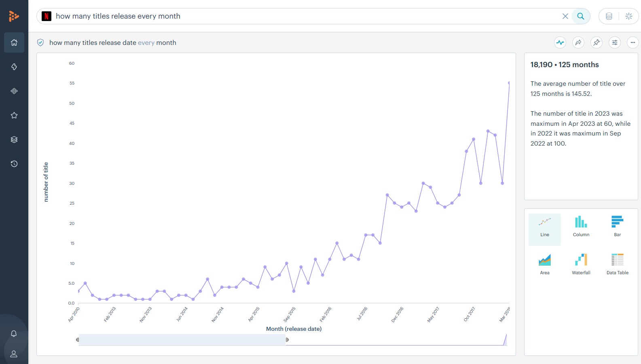Click the 'Sep 2015' axis label
Screen dimensions: 641x364
pyautogui.click(x=290, y=314)
